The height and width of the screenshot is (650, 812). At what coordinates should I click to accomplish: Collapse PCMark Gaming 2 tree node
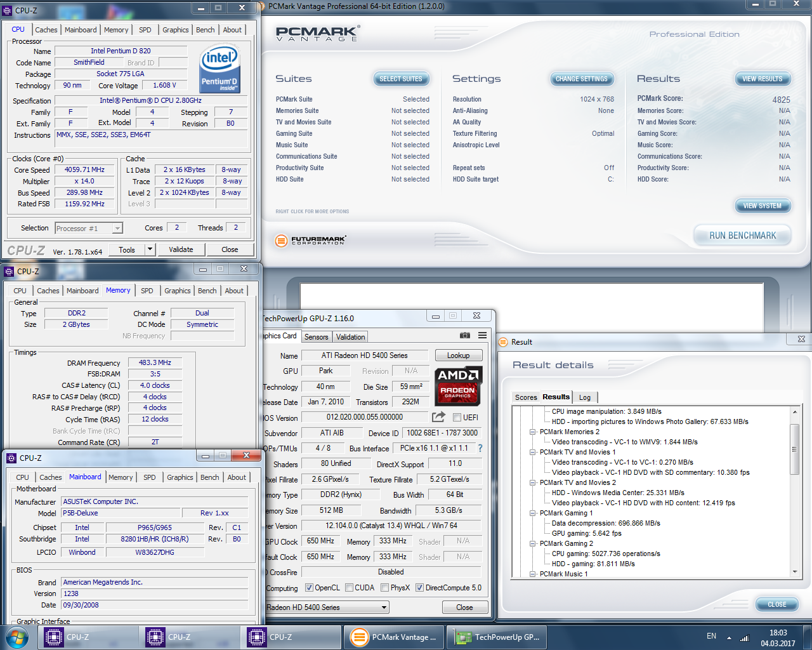pos(533,543)
